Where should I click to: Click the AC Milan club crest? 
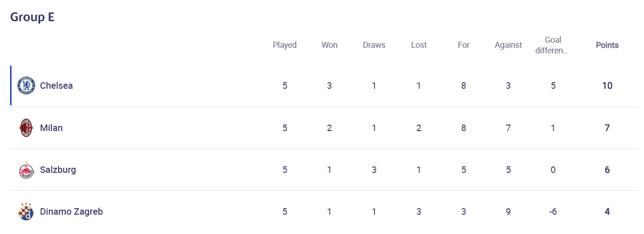(26, 128)
